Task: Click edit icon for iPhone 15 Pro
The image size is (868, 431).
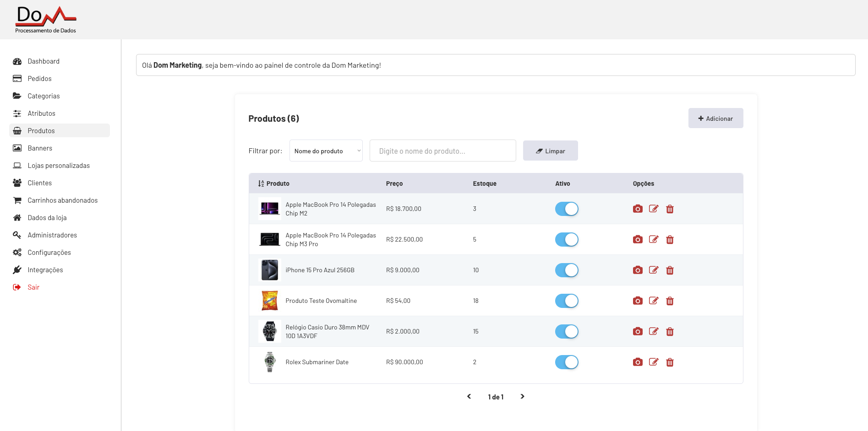Action: [x=654, y=270]
